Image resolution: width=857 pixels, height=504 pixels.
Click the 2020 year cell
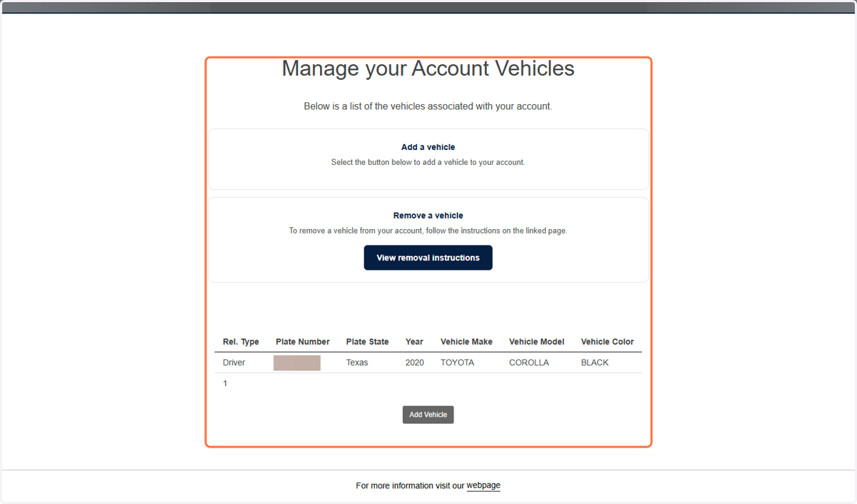pos(414,363)
